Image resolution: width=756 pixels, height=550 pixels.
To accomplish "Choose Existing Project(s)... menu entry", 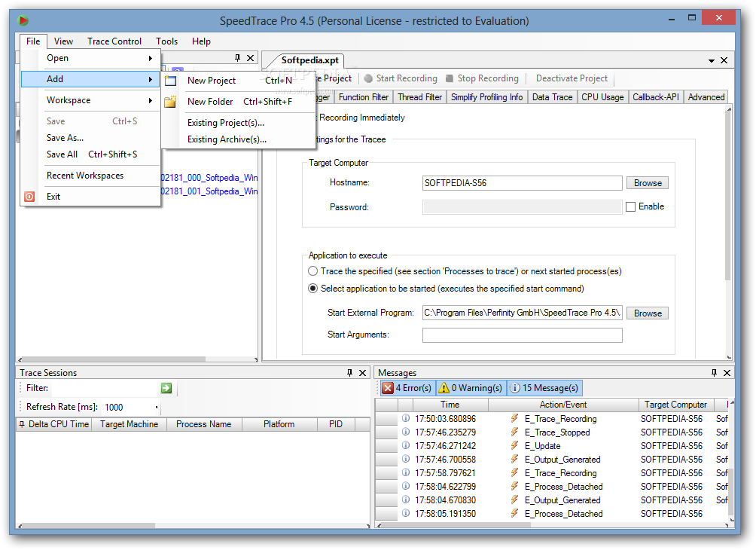I will click(239, 123).
